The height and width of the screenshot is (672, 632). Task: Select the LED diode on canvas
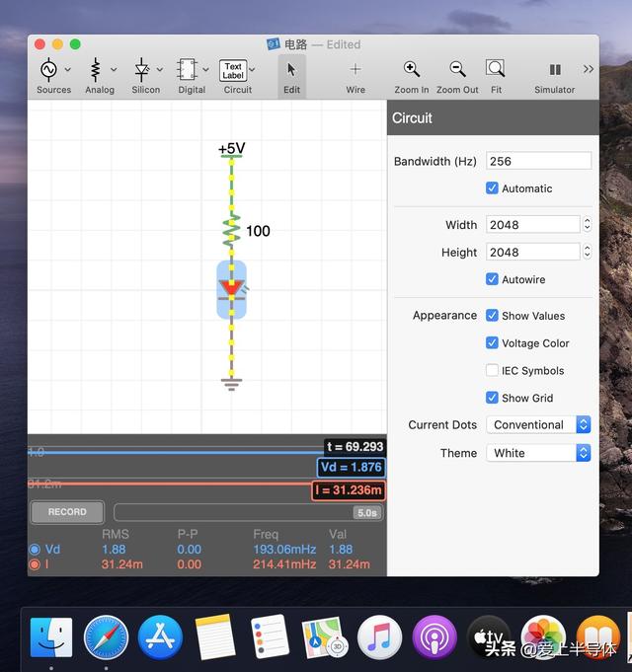pos(231,289)
